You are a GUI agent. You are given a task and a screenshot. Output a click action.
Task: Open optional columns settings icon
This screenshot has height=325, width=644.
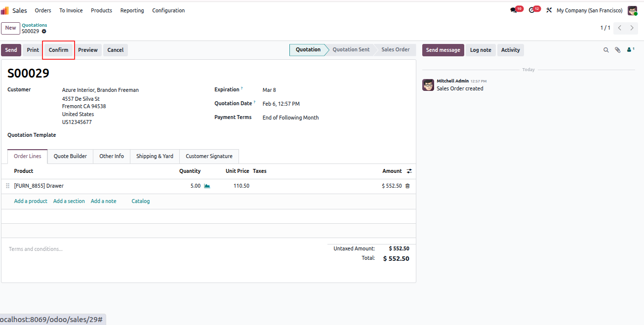coord(409,171)
